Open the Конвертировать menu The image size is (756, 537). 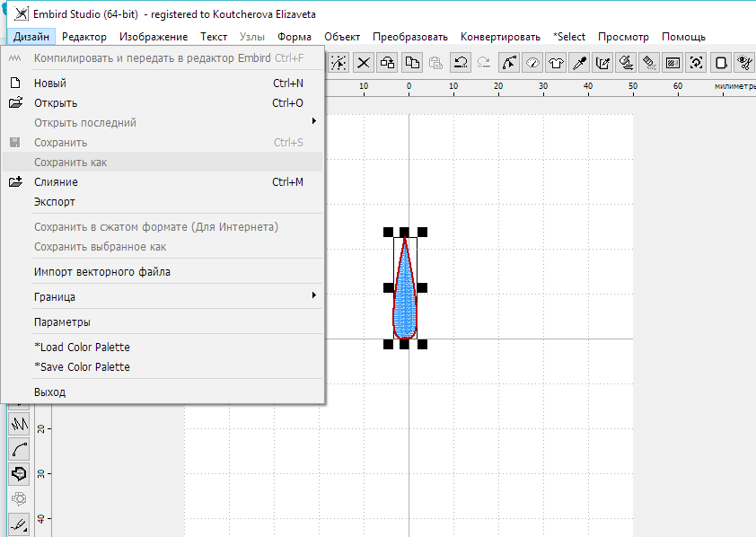[500, 37]
